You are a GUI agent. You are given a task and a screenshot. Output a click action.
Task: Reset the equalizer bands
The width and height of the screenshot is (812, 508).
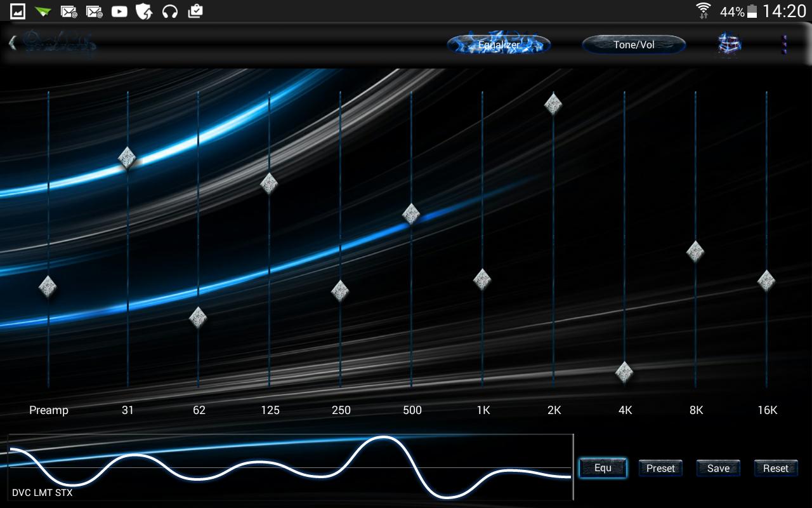click(775, 468)
